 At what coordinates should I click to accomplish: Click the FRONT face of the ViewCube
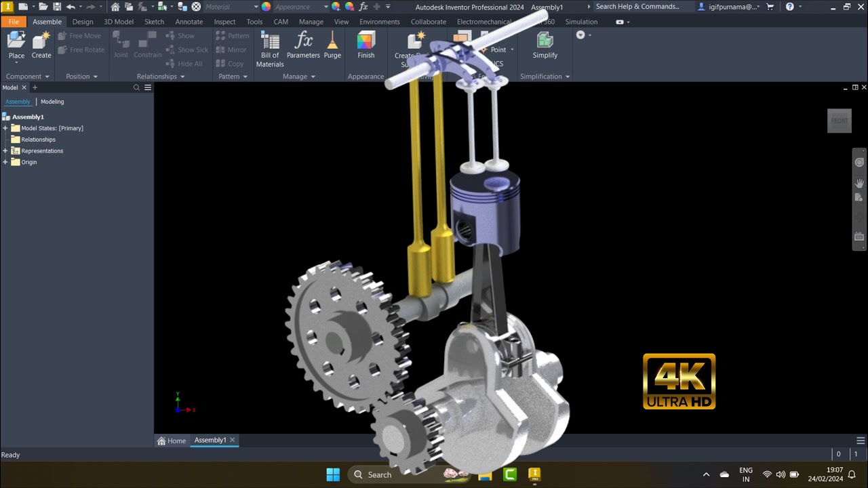pos(840,121)
